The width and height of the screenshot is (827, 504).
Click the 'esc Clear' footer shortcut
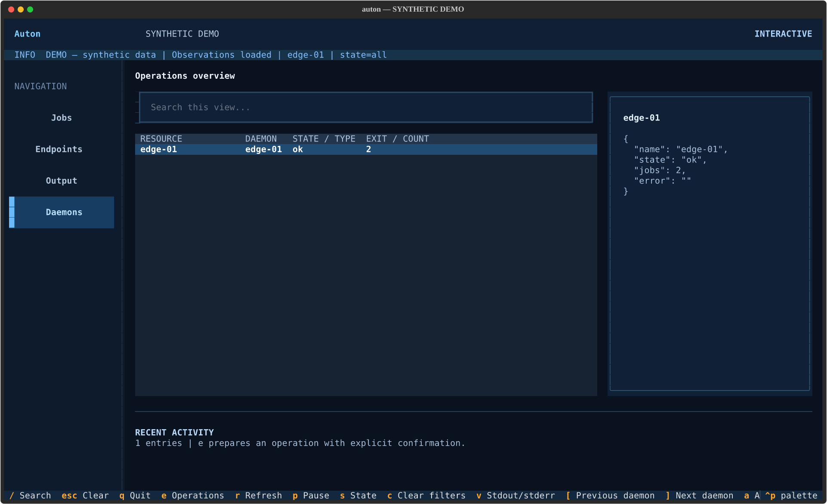(85, 495)
